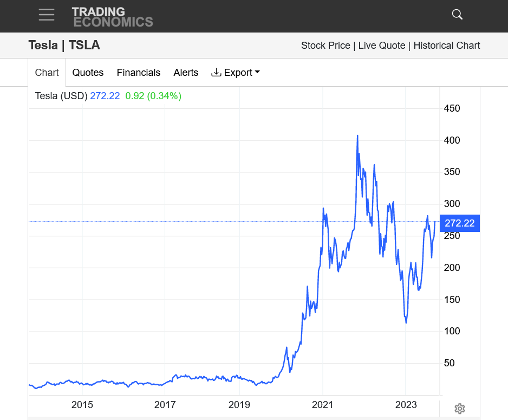
Task: Click the 2017 x-axis label
Action: point(165,405)
